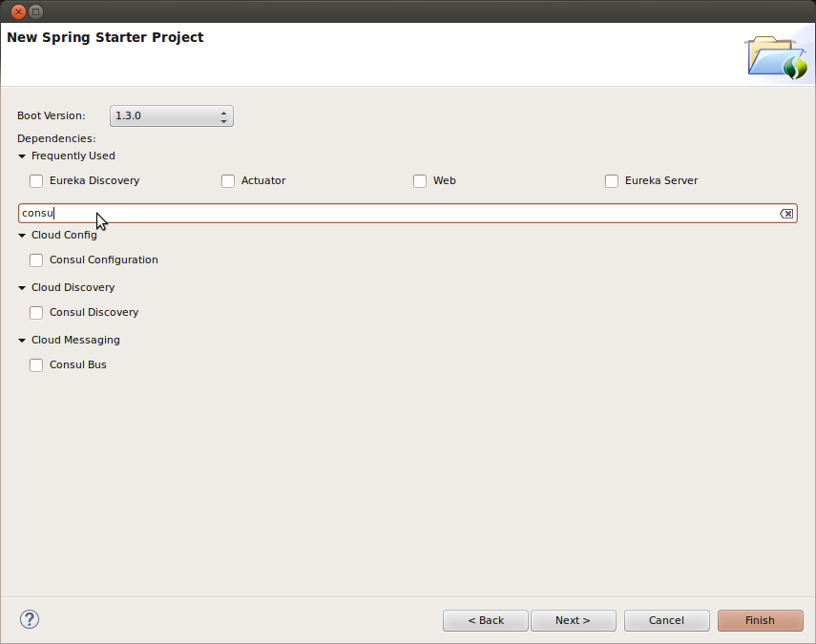
Task: Clear the dependency search text
Action: 786,214
